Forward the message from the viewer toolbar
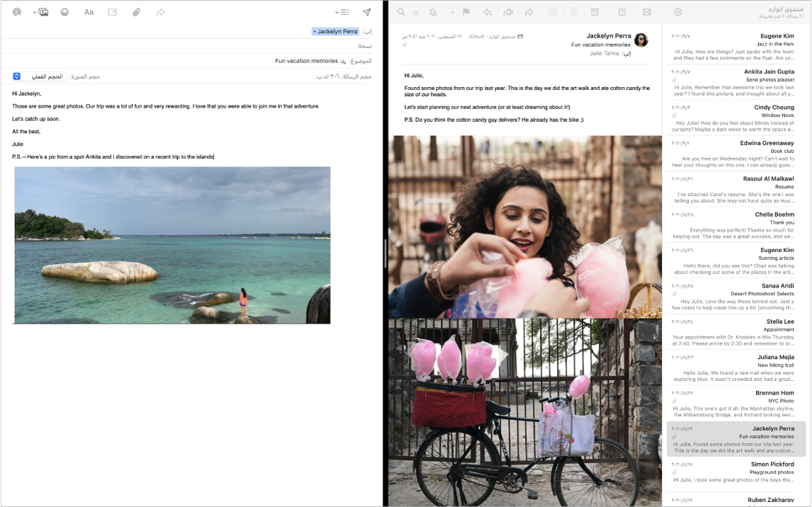 (x=529, y=12)
